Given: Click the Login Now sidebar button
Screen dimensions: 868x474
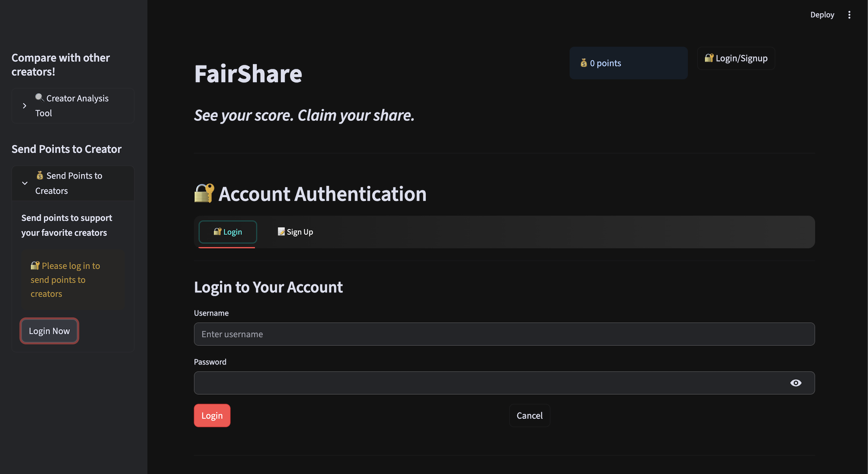Looking at the screenshot, I should [x=49, y=331].
